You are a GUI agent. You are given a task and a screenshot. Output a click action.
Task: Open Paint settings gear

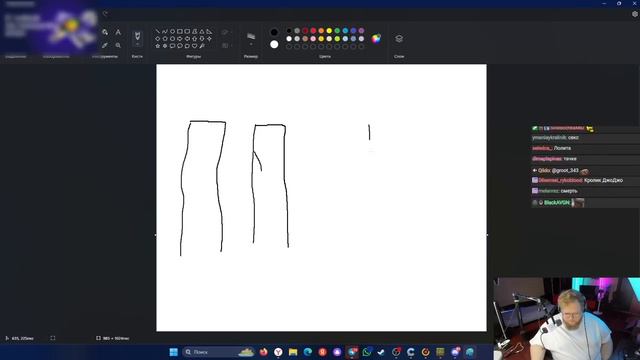pos(635,14)
